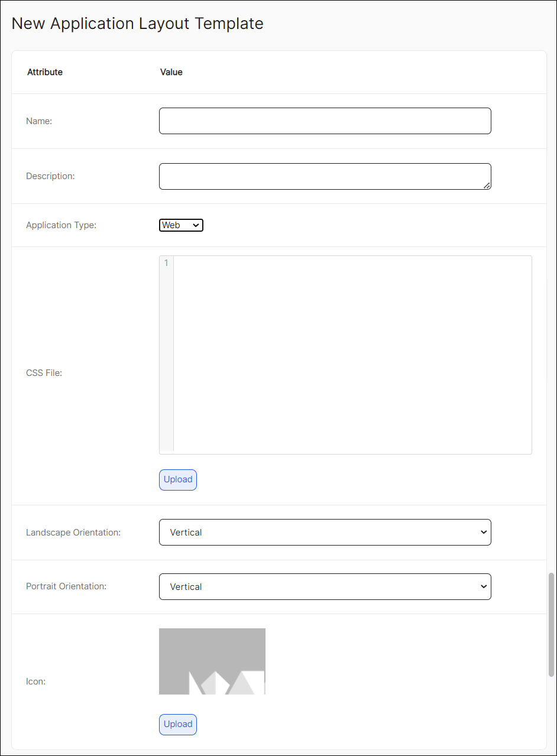The width and height of the screenshot is (557, 756).
Task: Click line number 1 in CSS editor
Action: pos(165,262)
